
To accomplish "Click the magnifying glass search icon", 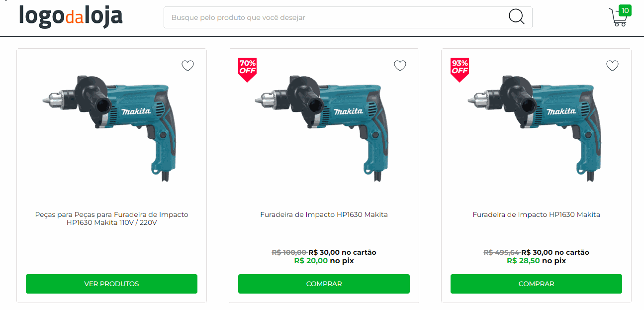I will pos(517,17).
